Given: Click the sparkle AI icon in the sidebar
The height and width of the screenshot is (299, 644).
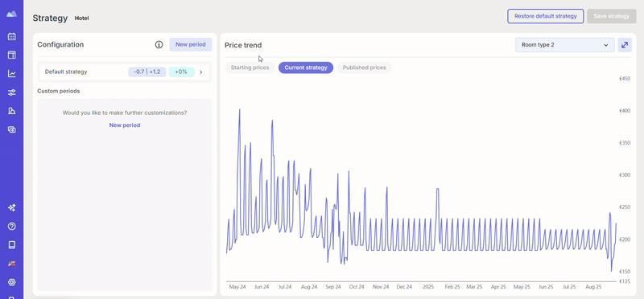Looking at the screenshot, I should click(x=11, y=207).
